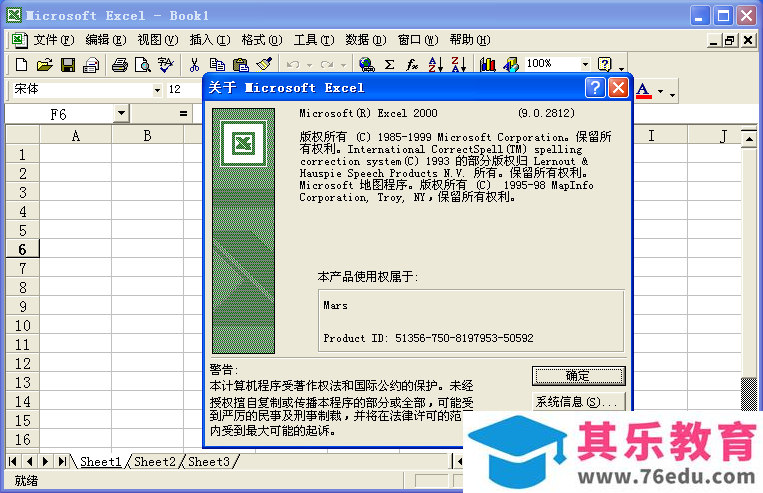Select row 6 header
Screen dimensions: 763x493
click(22, 249)
